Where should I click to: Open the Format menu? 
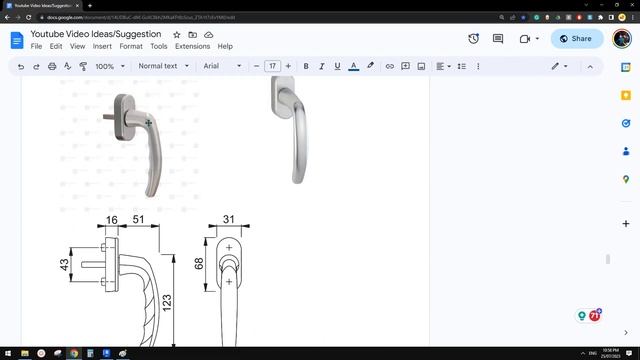tap(131, 47)
